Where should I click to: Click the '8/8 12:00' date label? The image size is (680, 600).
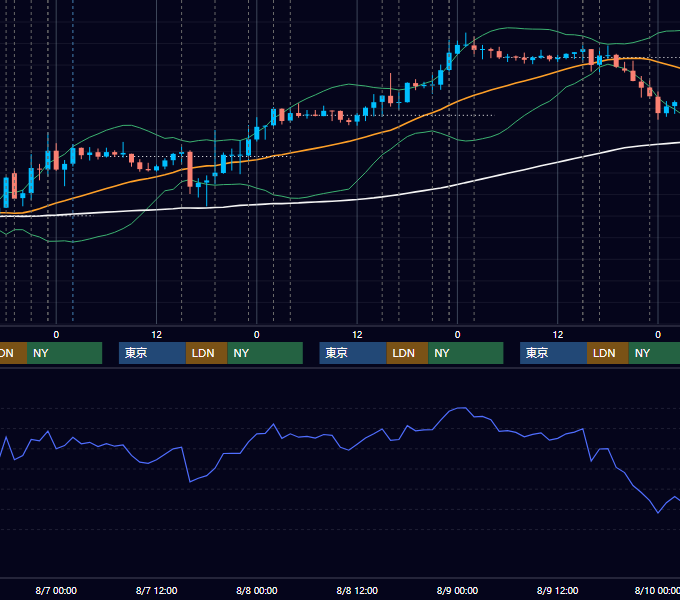[357, 590]
